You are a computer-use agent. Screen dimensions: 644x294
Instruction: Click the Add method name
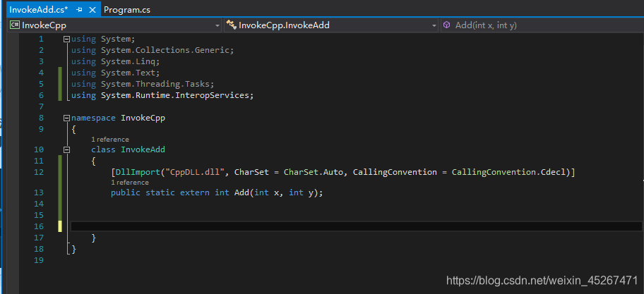[242, 192]
